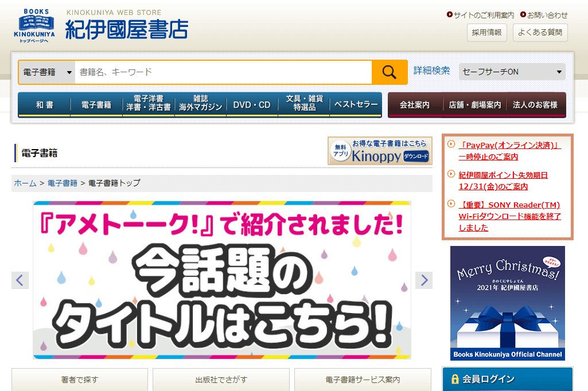Select the DVD・CD navigation tab

[x=252, y=105]
